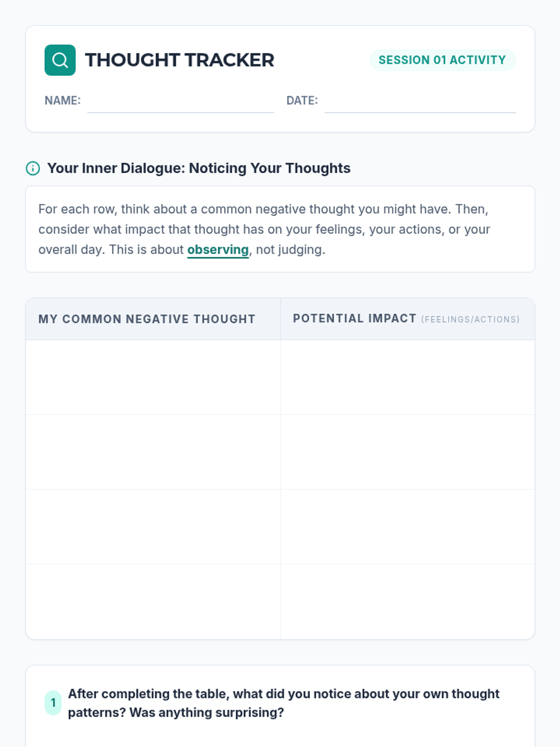This screenshot has width=560, height=747.
Task: Select the Potential Impact column header
Action: point(406,319)
